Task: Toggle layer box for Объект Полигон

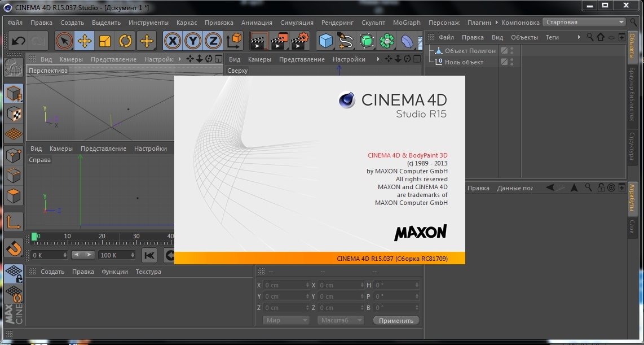Action: click(504, 51)
